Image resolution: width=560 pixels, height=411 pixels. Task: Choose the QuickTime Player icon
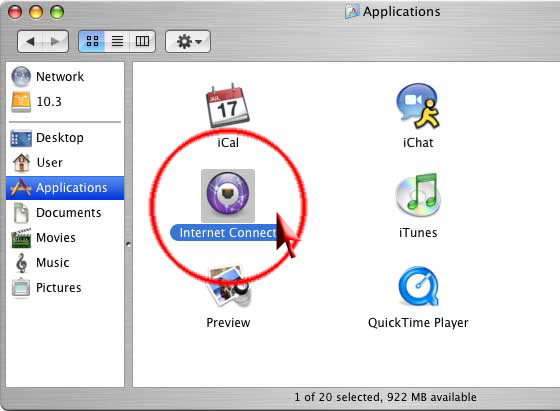click(419, 286)
